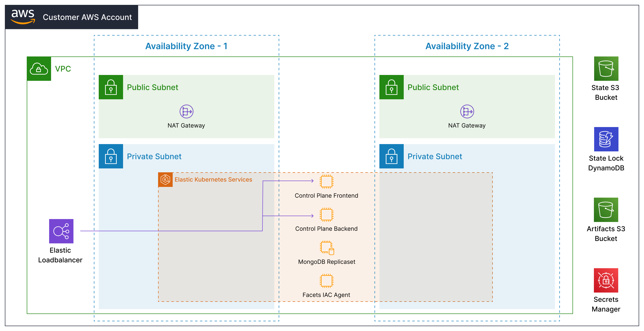
Task: Select the Control Plane Frontend chip icon
Action: point(326,181)
